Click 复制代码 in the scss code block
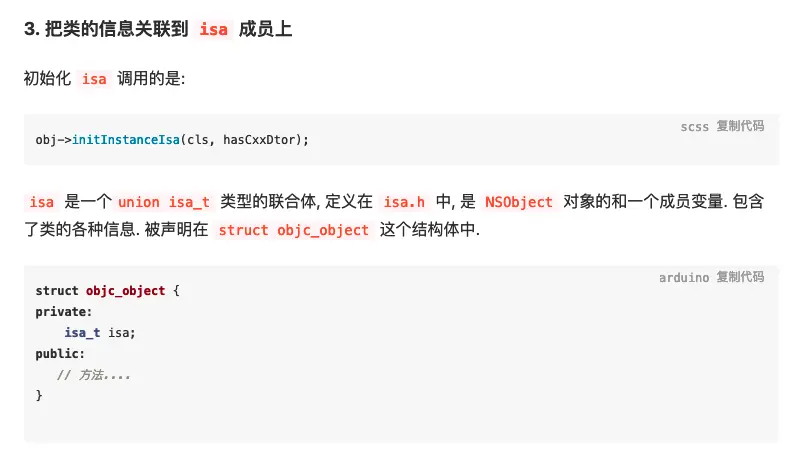Viewport: 803px width, 459px height. [740, 126]
